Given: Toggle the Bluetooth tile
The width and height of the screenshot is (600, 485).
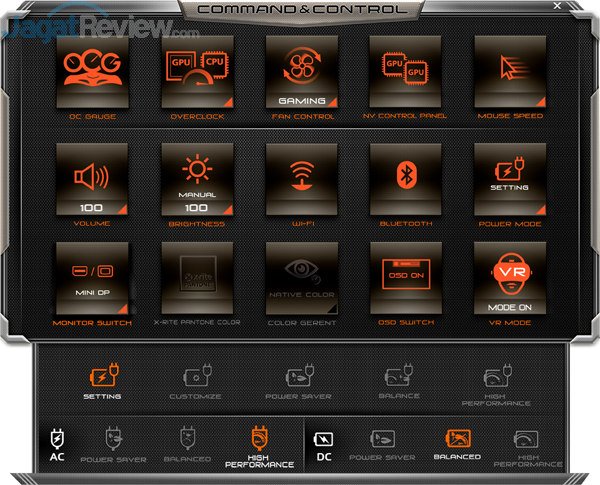Looking at the screenshot, I should point(405,177).
